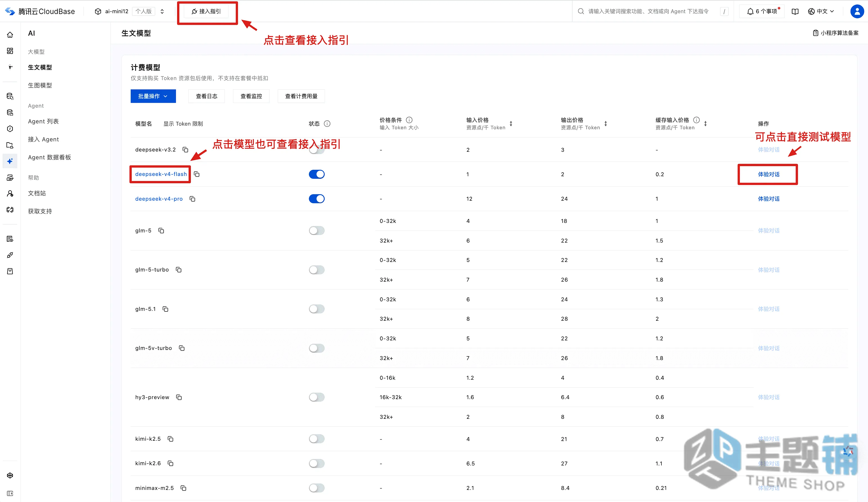Screen dimensions: 868x502
Task: Open Agent 列表 menu item
Action: click(43, 121)
